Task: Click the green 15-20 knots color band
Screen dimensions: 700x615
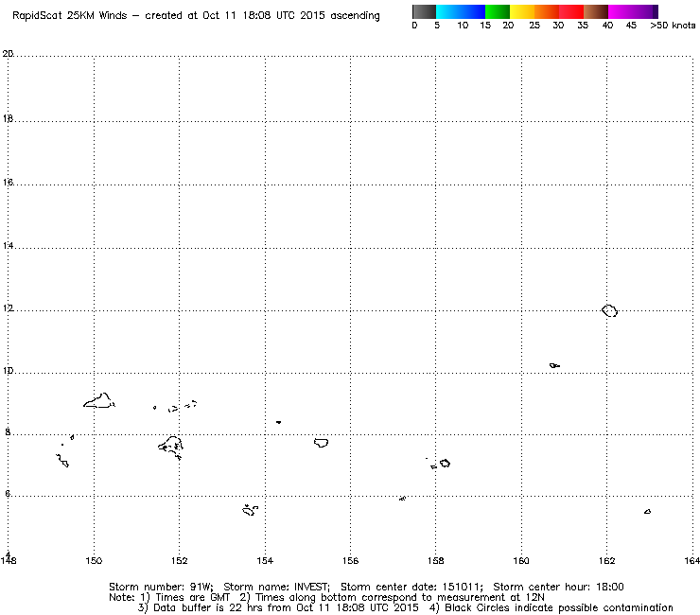Action: click(x=498, y=11)
